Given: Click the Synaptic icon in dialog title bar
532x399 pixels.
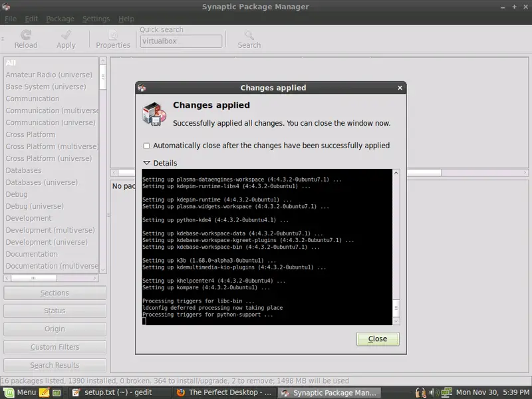Looking at the screenshot, I should (x=142, y=88).
